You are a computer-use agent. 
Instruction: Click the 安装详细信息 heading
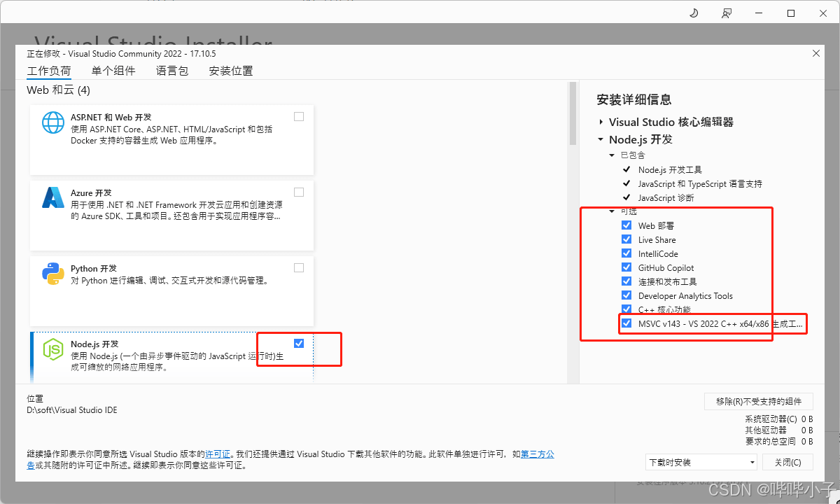click(x=634, y=99)
